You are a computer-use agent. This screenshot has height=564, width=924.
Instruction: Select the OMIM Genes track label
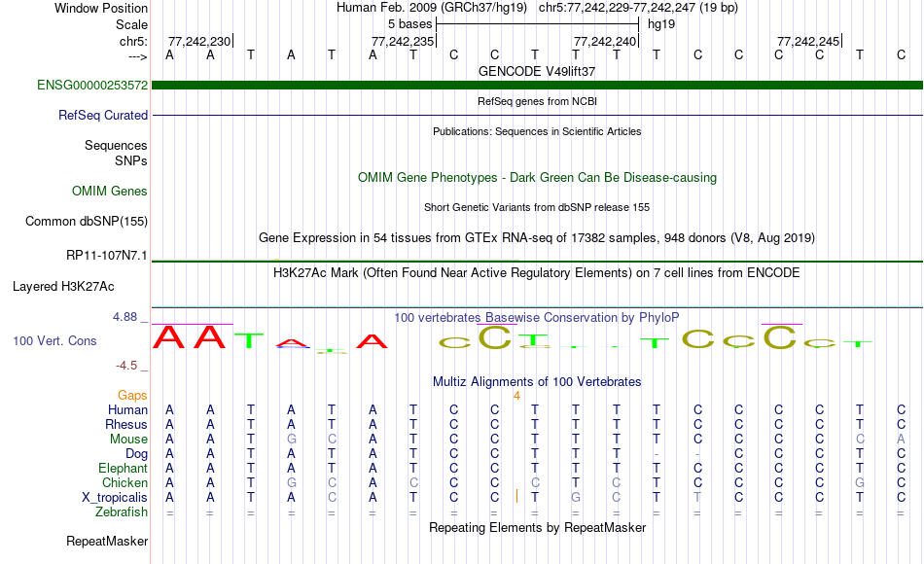point(110,191)
